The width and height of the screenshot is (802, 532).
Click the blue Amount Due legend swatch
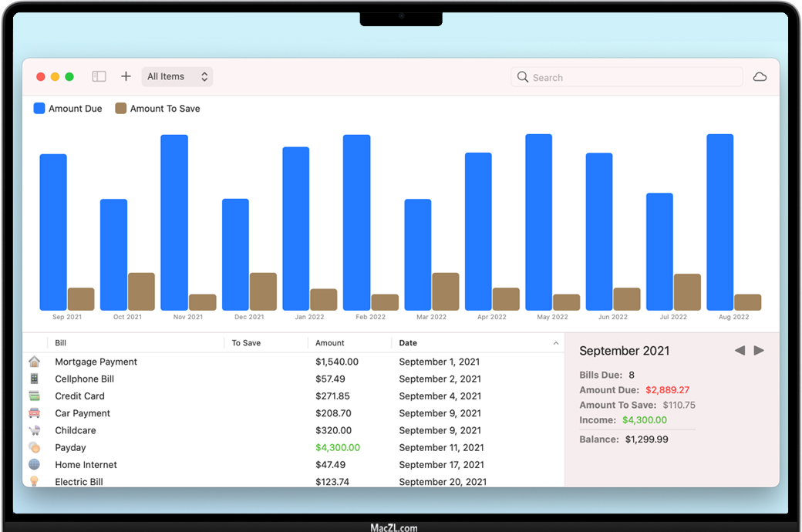39,109
